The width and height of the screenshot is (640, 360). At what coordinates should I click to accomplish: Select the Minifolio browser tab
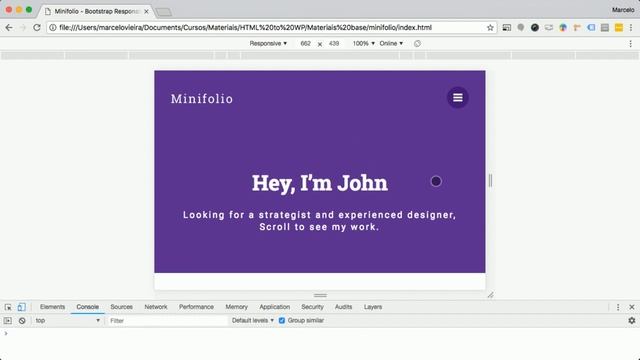pos(97,11)
